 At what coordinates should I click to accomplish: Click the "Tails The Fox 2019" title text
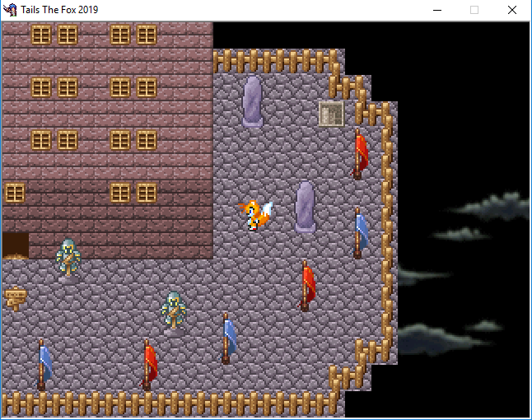59,10
